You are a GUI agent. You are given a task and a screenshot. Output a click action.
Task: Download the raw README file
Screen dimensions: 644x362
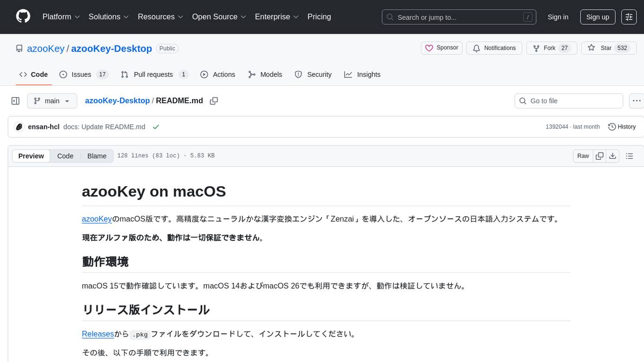pyautogui.click(x=612, y=156)
